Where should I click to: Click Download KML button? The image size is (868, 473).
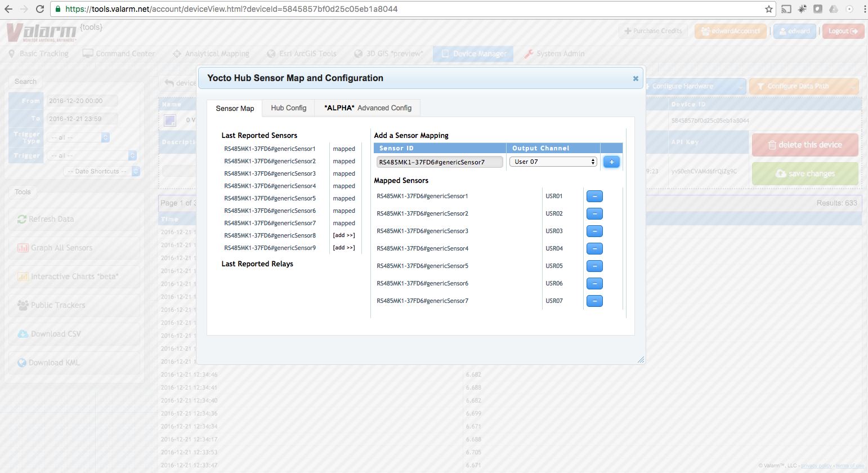(74, 363)
